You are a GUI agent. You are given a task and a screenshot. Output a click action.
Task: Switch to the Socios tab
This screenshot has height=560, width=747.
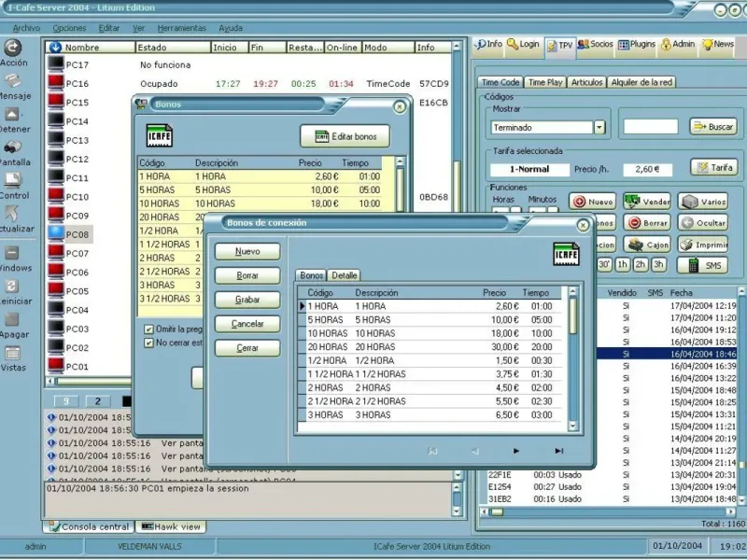click(595, 45)
